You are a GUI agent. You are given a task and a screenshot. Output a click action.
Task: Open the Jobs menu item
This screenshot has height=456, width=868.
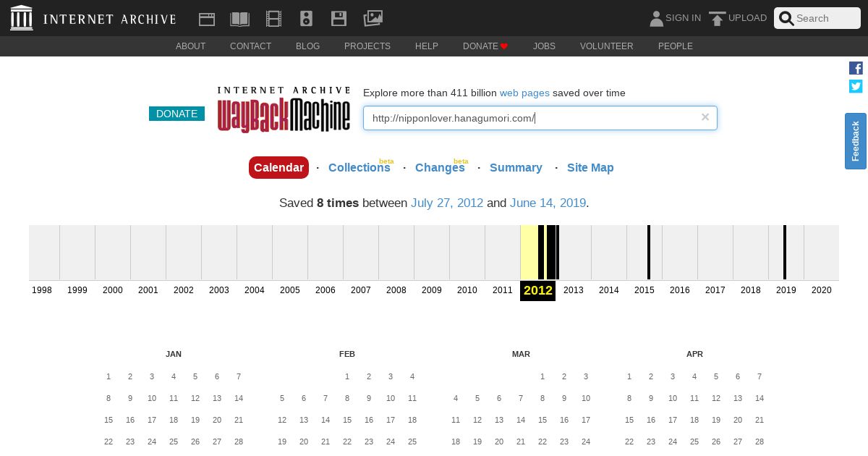coord(544,46)
